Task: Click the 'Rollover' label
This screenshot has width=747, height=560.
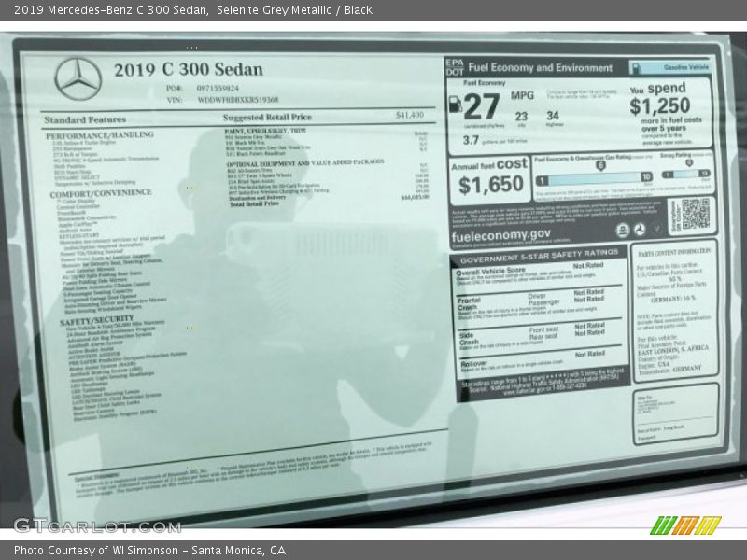Action: [473, 364]
